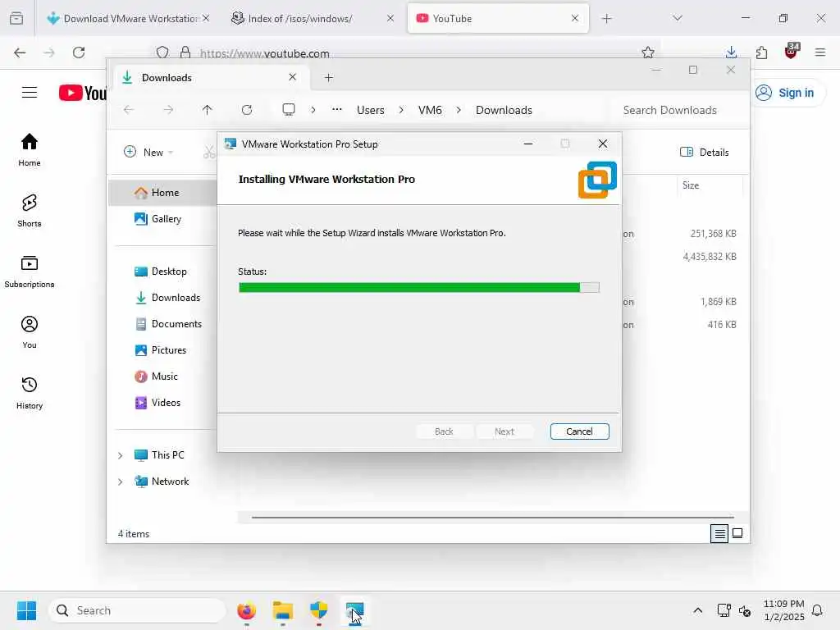Open YouTube guide hamburger menu

[30, 93]
